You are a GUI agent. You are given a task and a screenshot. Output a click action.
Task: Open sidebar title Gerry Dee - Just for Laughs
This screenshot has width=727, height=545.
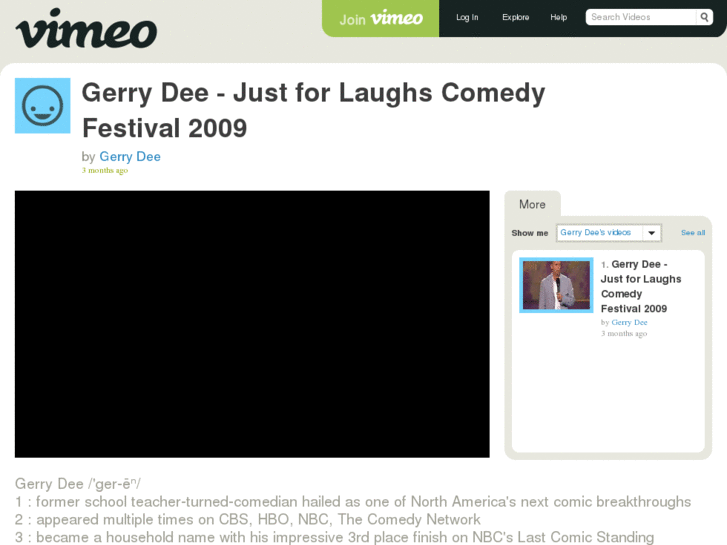click(x=641, y=286)
